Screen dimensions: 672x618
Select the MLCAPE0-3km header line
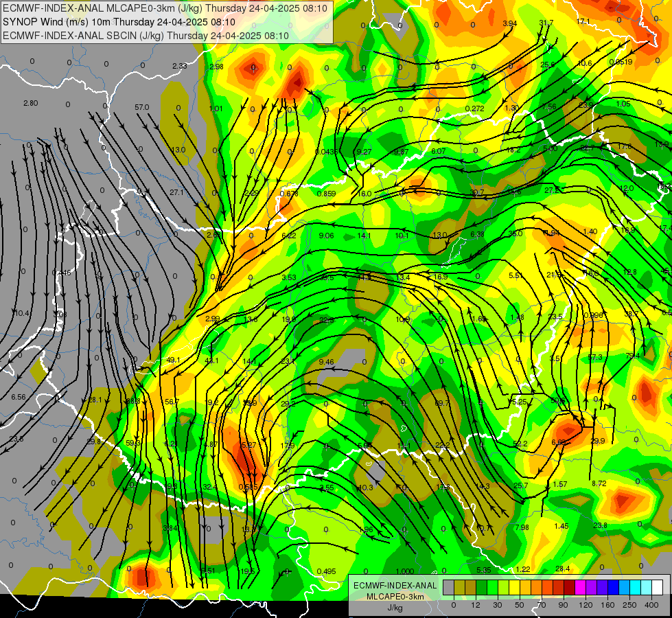pos(165,8)
